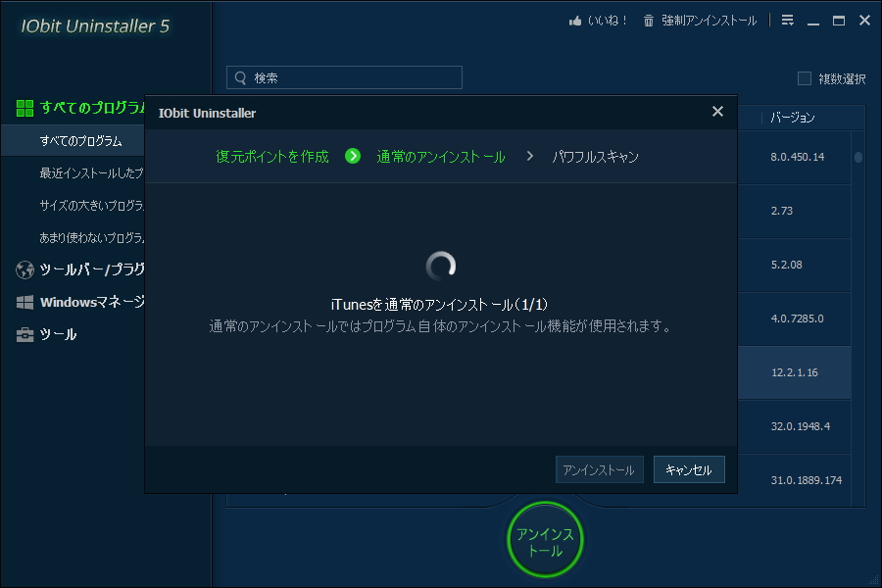Screen dimensions: 882x588
Task: Open the hamburger menu icon
Action: pos(787,20)
